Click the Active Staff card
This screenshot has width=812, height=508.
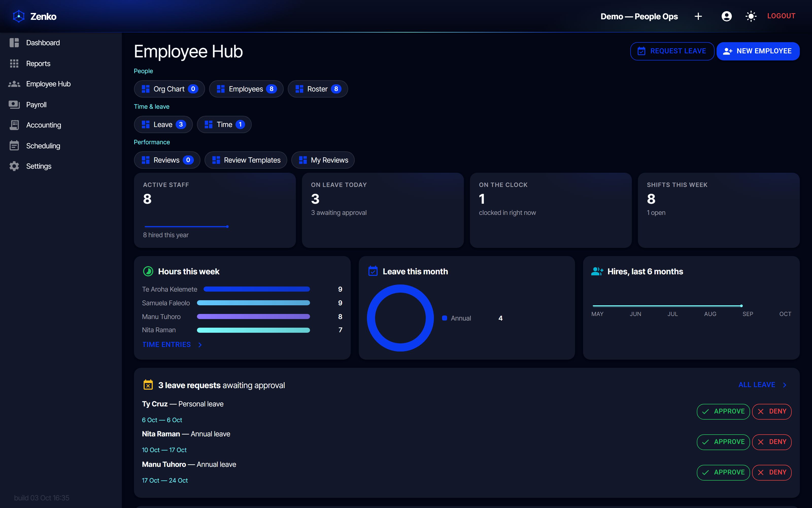click(215, 210)
